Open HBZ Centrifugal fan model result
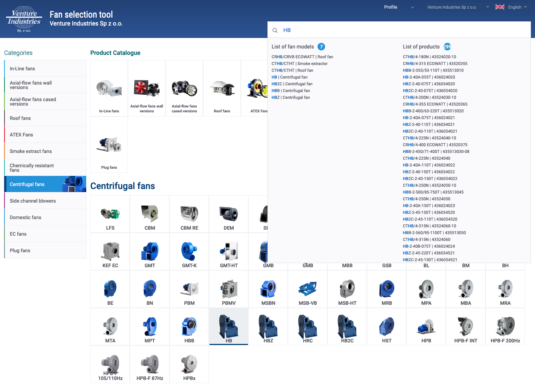The width and height of the screenshot is (535, 392). point(291,97)
